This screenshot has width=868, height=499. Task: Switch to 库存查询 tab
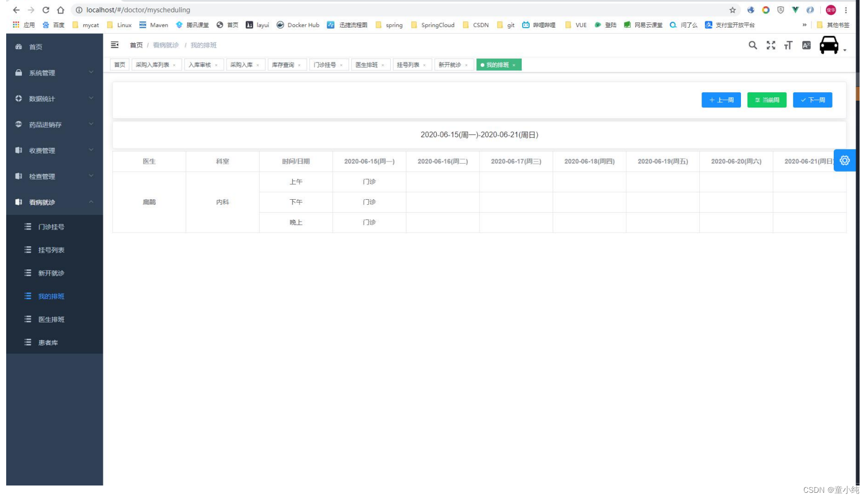point(287,65)
